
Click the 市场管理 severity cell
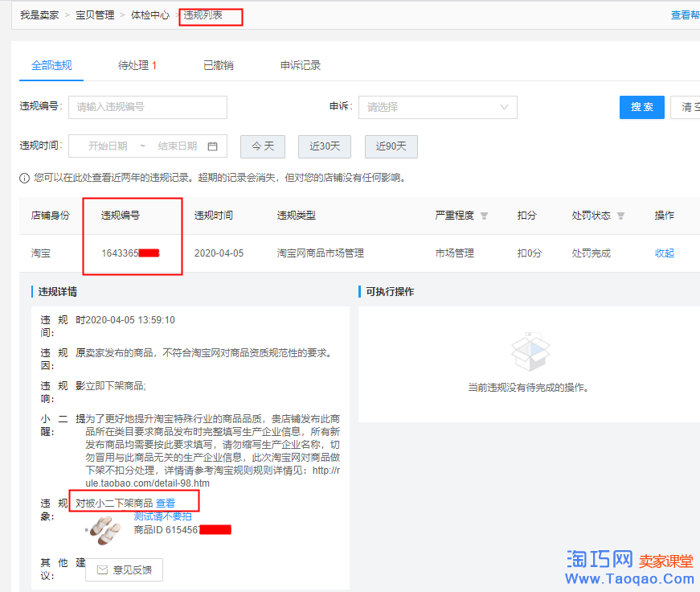coord(454,253)
